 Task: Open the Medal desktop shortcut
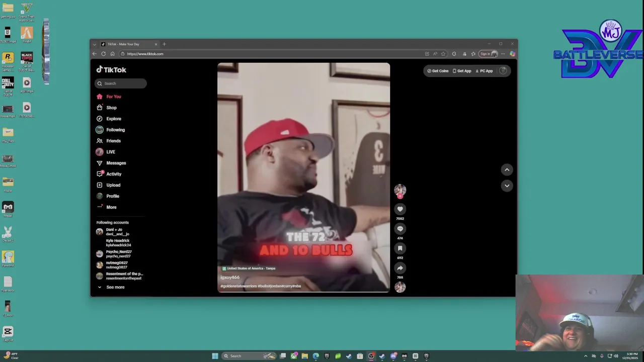tap(8, 209)
